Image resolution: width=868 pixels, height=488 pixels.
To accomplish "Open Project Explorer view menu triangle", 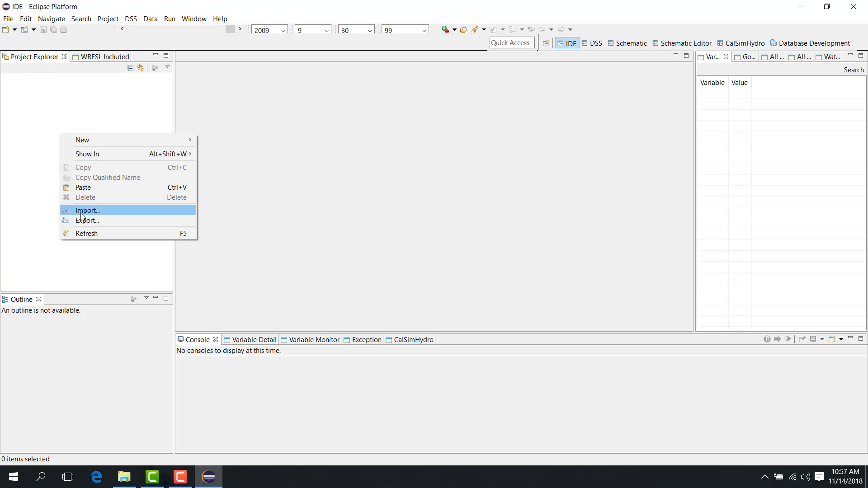I will 167,67.
